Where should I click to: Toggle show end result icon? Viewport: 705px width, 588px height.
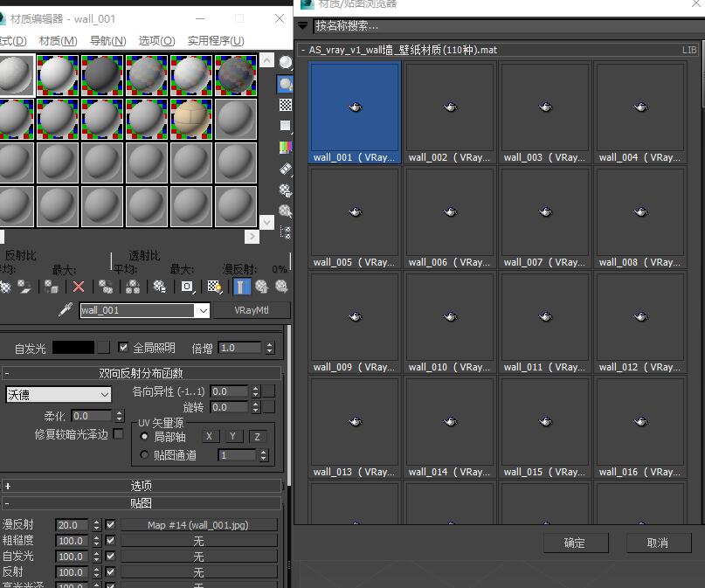click(x=243, y=286)
